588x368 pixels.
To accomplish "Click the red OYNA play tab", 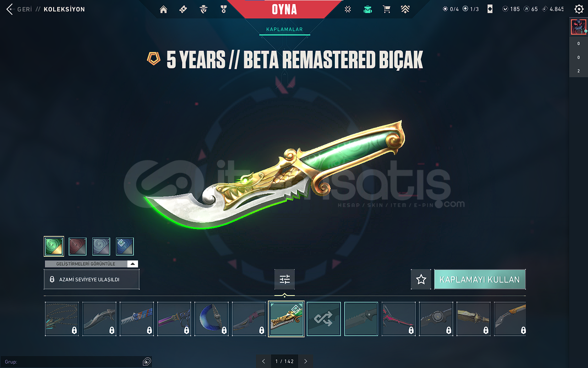I will click(285, 9).
